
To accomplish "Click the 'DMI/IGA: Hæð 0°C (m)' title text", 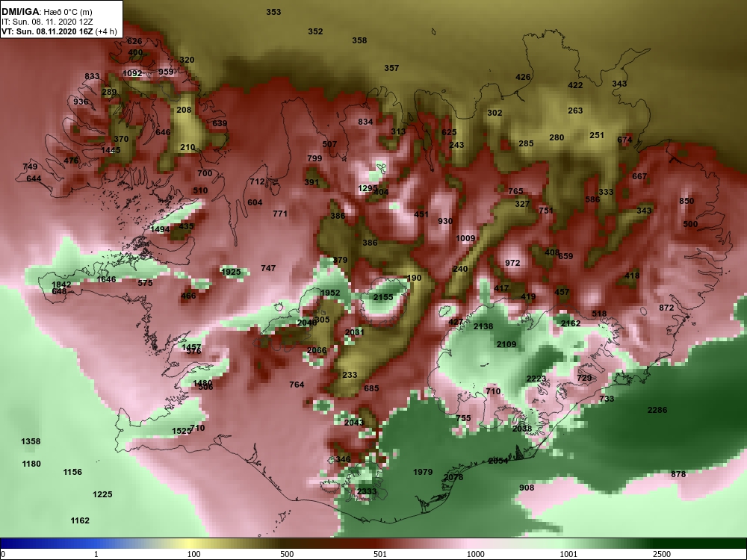I will 46,12.
